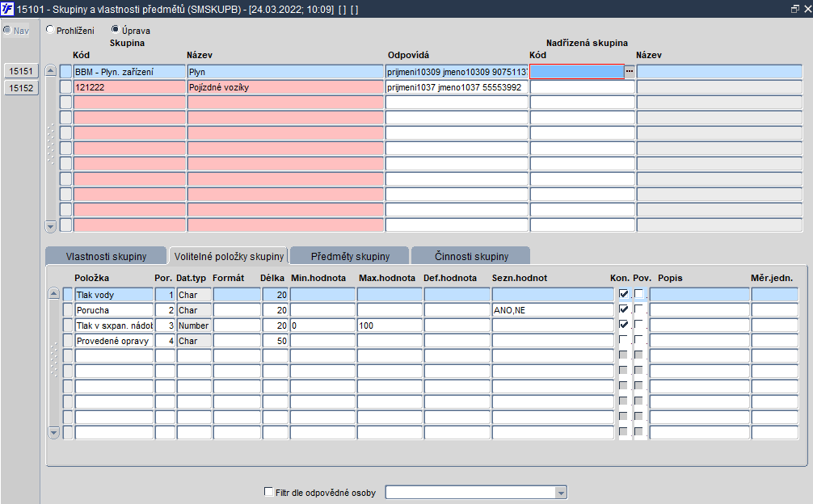Click the Délka field containing 50
Screen dimensions: 813x504
pos(276,341)
